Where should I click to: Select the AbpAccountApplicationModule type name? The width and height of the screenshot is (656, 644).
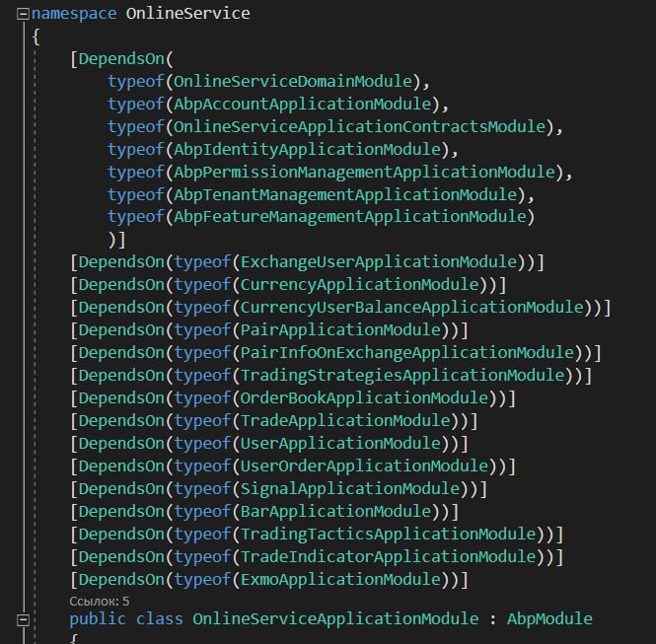303,104
